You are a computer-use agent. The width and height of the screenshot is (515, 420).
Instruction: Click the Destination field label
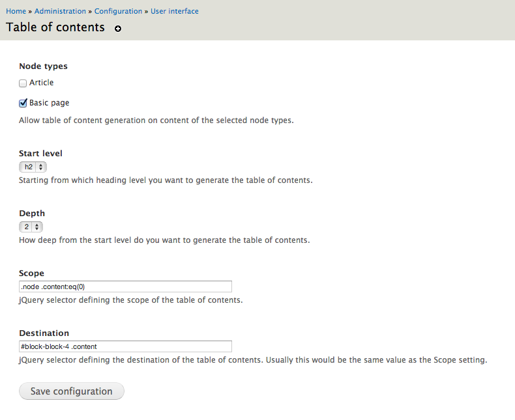pyautogui.click(x=44, y=333)
